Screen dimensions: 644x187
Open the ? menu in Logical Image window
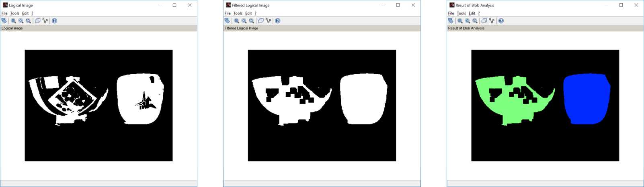(32, 13)
